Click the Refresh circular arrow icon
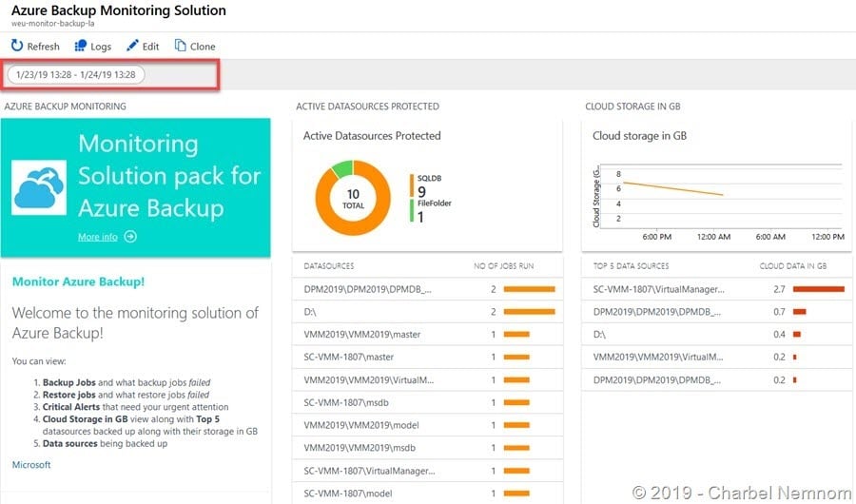Viewport: 856px width, 504px height. pos(17,46)
